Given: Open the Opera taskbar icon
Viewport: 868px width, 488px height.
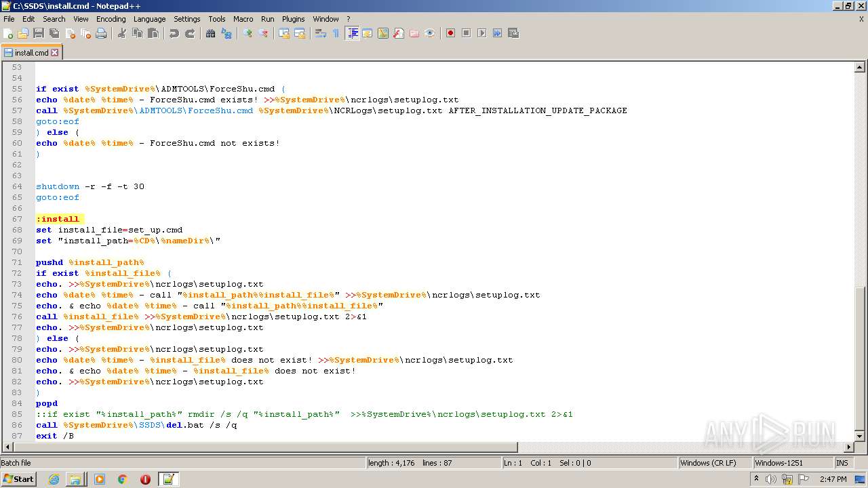Looking at the screenshot, I should coord(145,479).
